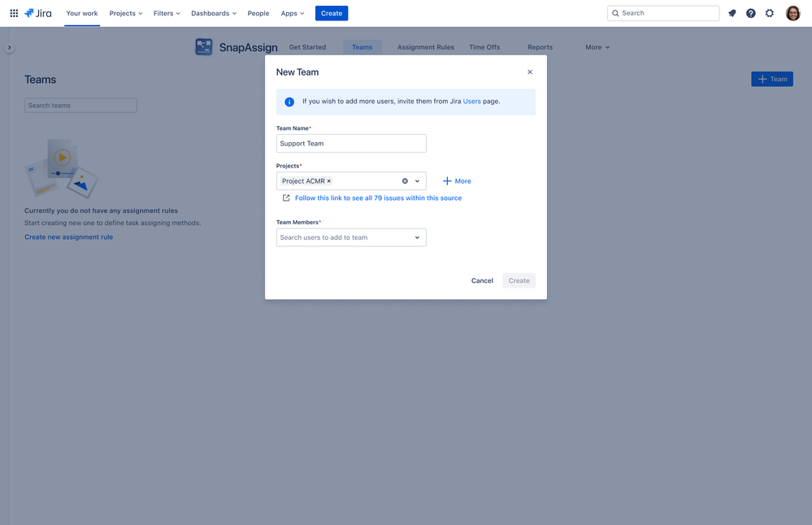Open the settings gear icon
The width and height of the screenshot is (812, 525).
[770, 13]
